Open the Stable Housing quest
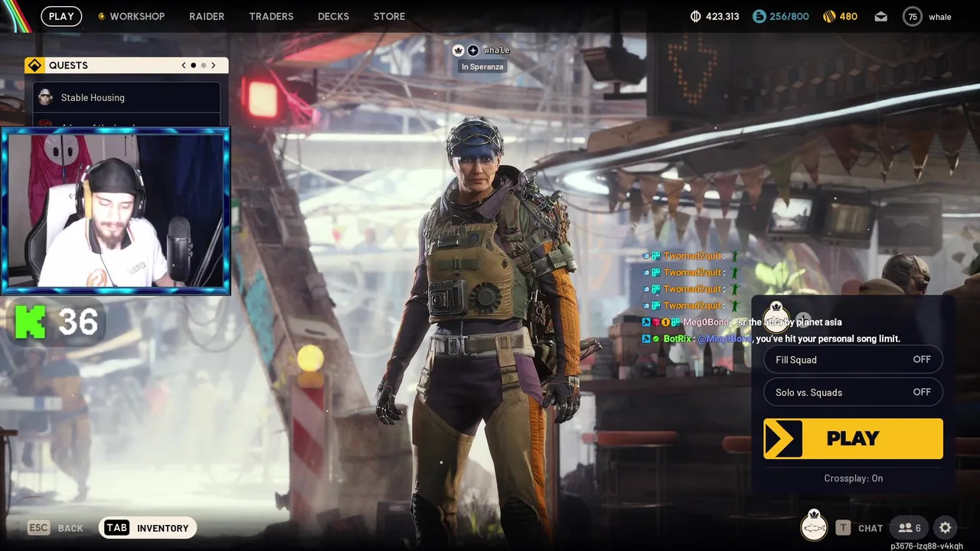Image resolution: width=980 pixels, height=551 pixels. [x=127, y=97]
